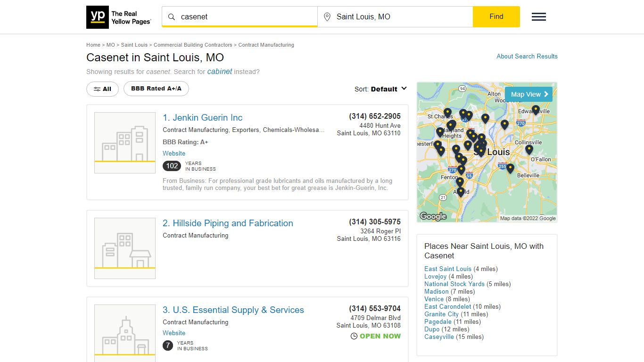Open Dupo nearby place
This screenshot has height=362, width=644.
pos(432,329)
